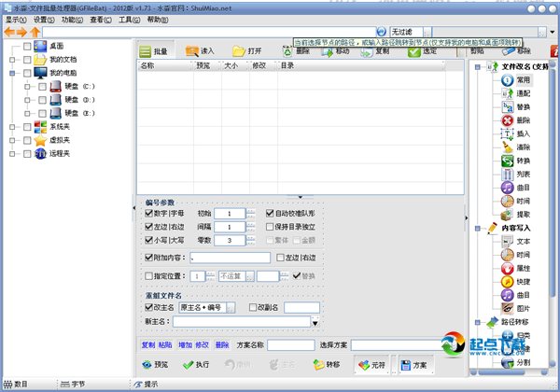Open the 无过滤 filter dropdown
The height and width of the screenshot is (392, 560).
427,32
